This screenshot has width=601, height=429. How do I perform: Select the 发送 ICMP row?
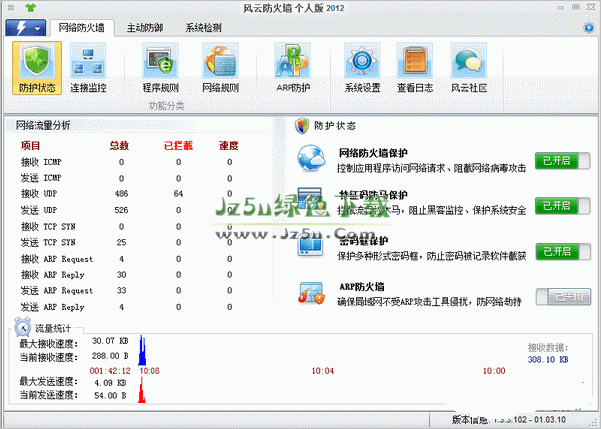(127, 178)
